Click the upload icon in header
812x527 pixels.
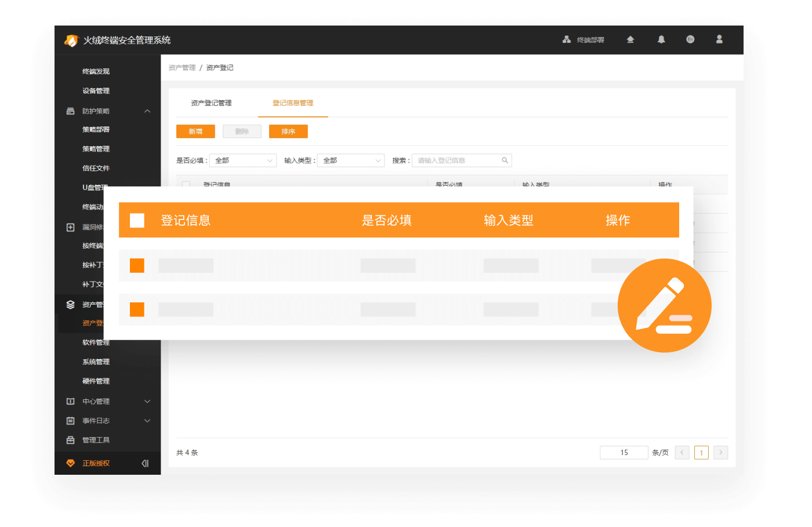[x=630, y=39]
